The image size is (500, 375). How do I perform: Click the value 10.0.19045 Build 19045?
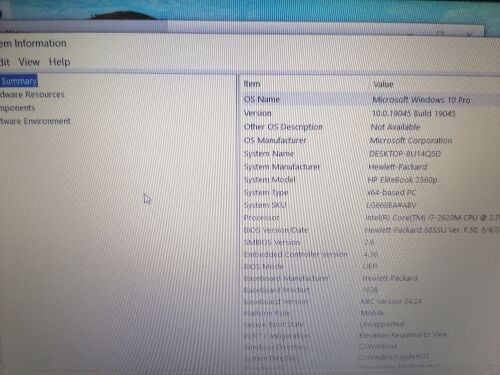coord(414,114)
